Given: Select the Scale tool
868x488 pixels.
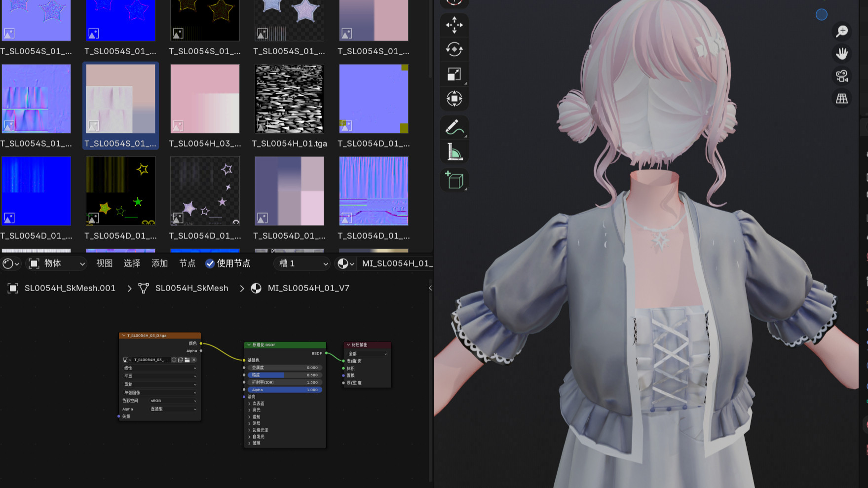Looking at the screenshot, I should click(454, 74).
